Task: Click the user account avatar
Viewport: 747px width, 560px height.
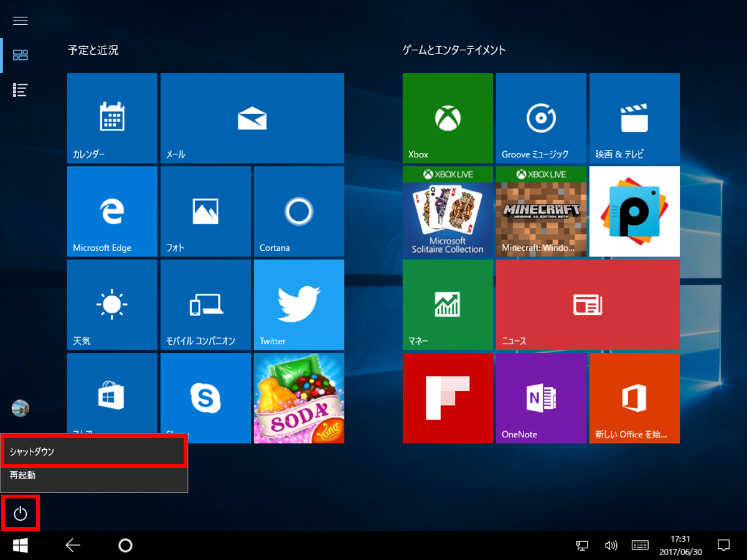Action: pos(21,408)
